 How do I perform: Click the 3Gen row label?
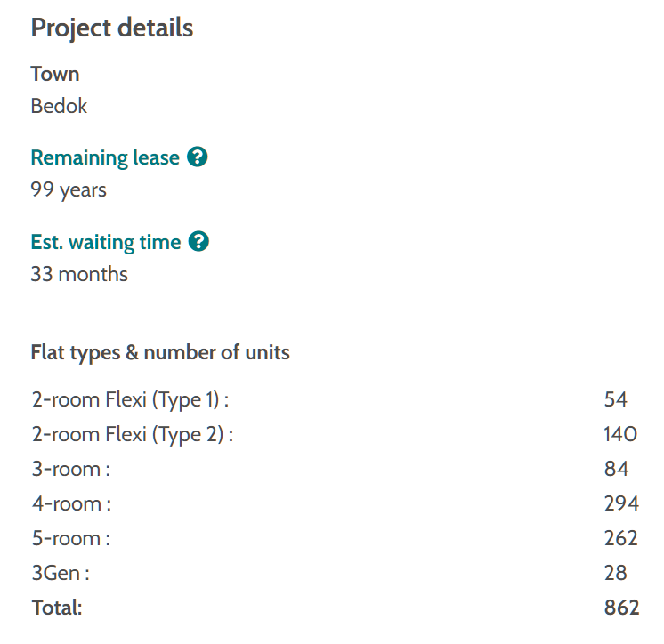tap(61, 573)
